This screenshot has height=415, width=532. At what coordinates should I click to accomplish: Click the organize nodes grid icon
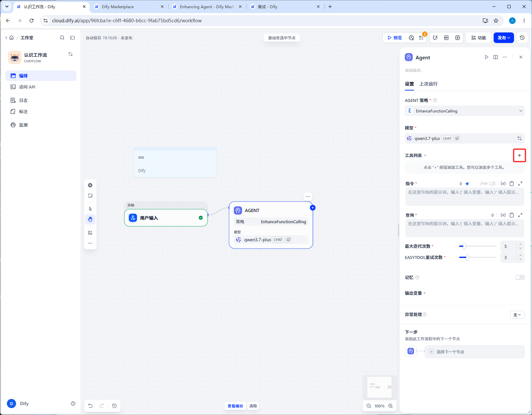[90, 233]
